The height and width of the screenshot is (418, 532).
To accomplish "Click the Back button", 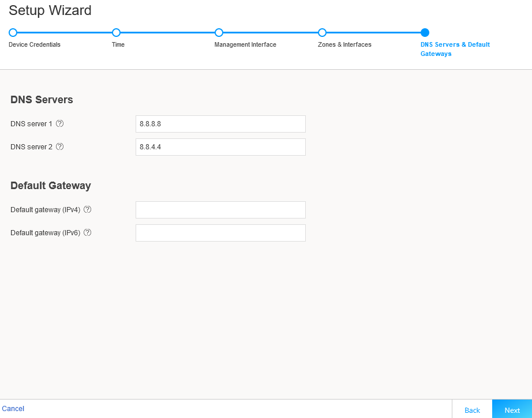I will [472, 409].
